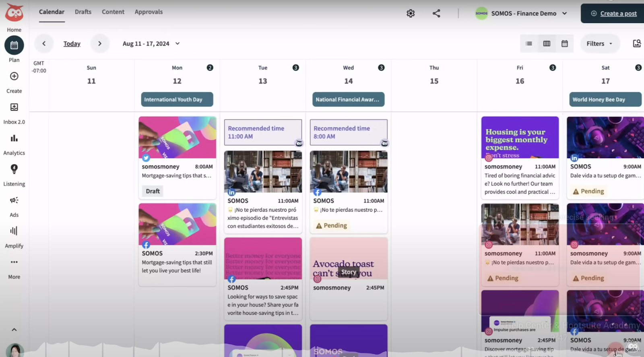Open the More ellipsis menu in sidebar
Image resolution: width=644 pixels, height=357 pixels.
14,262
